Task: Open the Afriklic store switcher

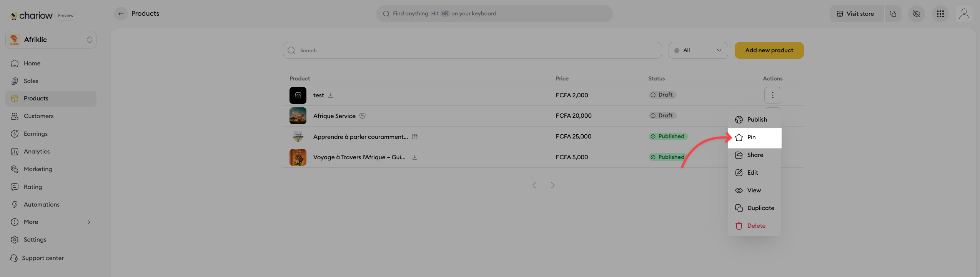Action: tap(51, 40)
